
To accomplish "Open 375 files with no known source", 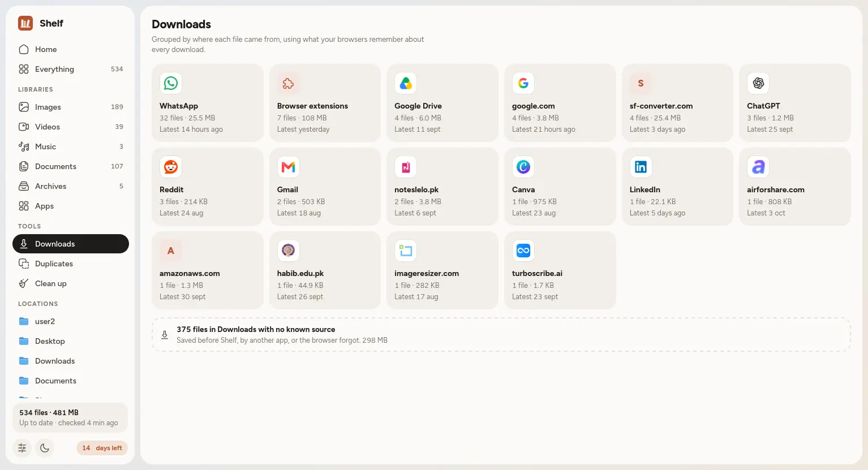I will (x=501, y=335).
